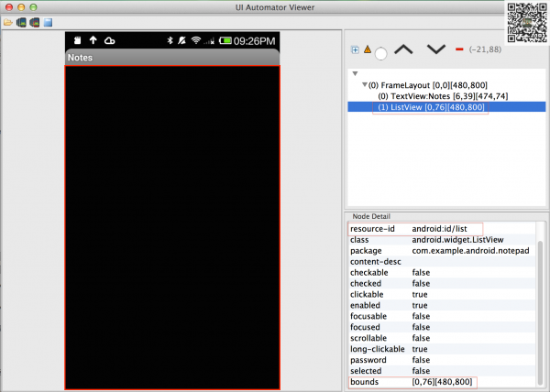Image resolution: width=550 pixels, height=392 pixels.
Task: Collapse the FrameLayout node triangle
Action: tap(365, 84)
